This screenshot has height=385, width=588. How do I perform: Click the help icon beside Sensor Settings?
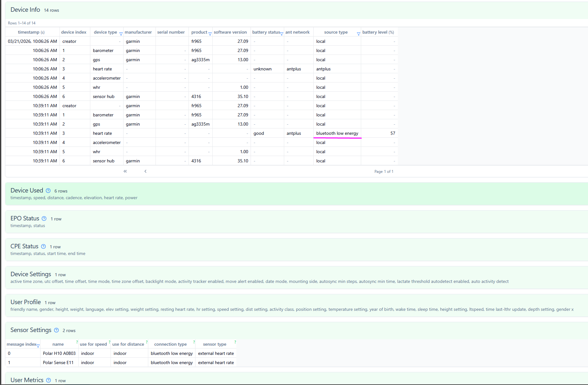pyautogui.click(x=56, y=330)
